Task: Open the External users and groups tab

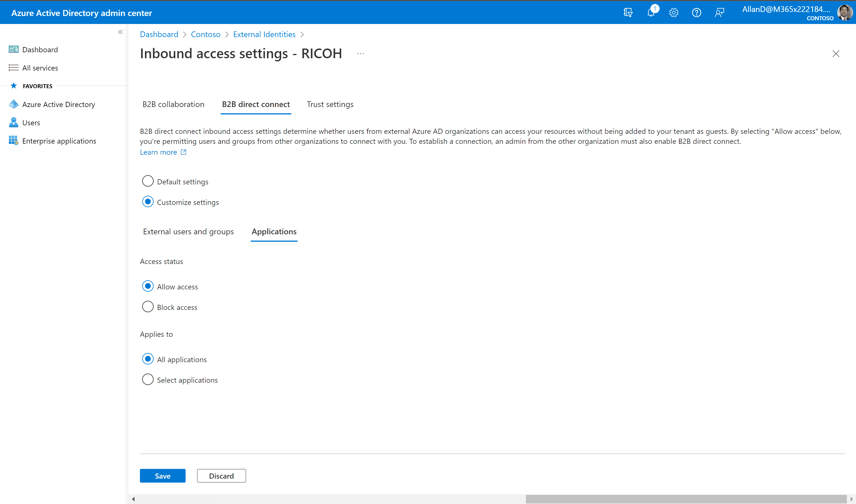Action: 188,232
